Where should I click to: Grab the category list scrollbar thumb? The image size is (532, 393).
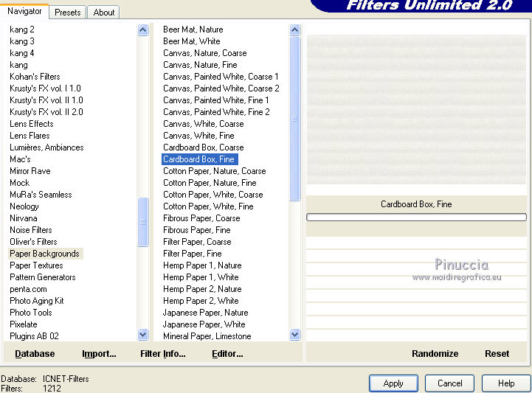click(143, 222)
